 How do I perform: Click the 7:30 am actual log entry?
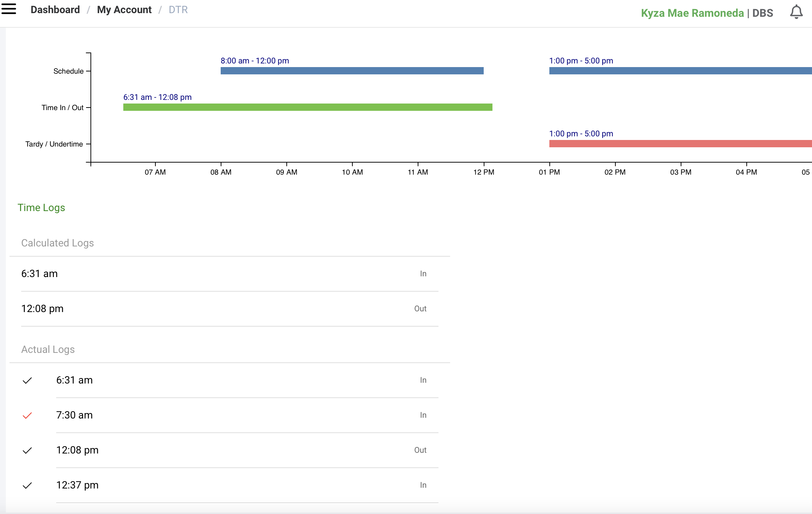click(74, 415)
